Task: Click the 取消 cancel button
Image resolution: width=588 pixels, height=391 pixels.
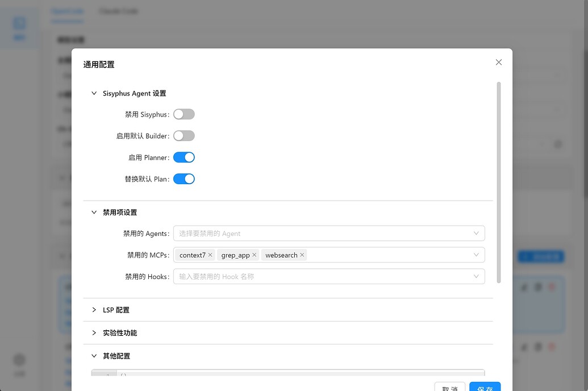Action: [x=449, y=386]
